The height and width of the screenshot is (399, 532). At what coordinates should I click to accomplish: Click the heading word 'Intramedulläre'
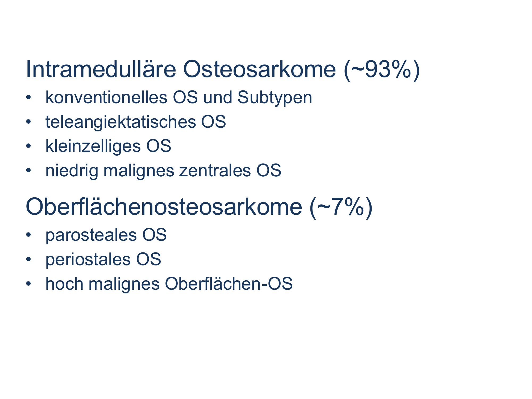[101, 69]
